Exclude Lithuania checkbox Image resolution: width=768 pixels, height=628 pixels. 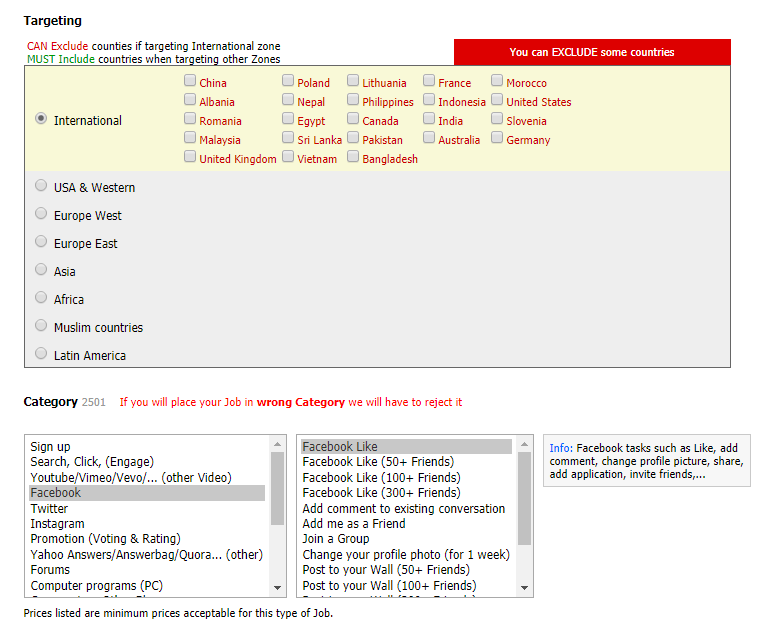[353, 80]
